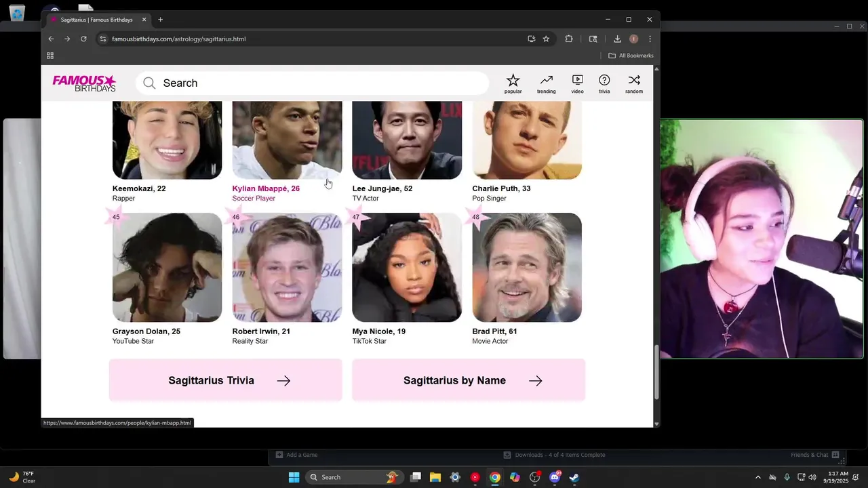This screenshot has width=868, height=488.
Task: Click Brad Pitt's photo thumbnail
Action: [527, 267]
